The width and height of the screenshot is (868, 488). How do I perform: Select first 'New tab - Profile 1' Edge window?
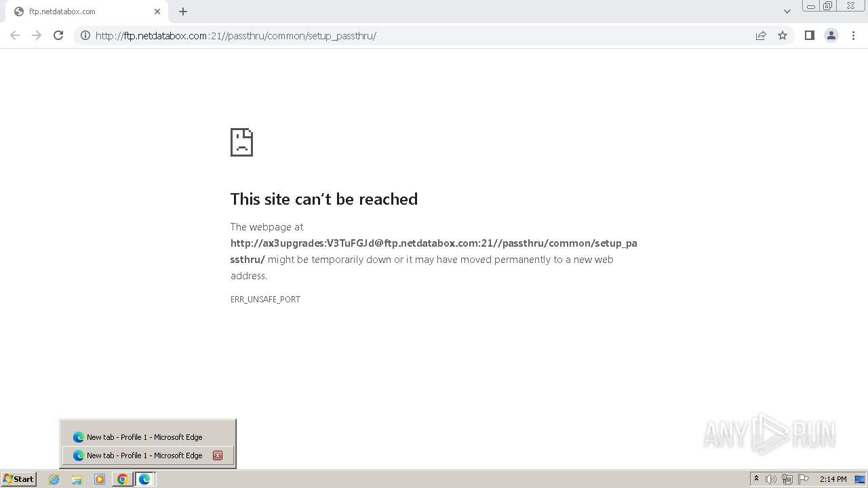[148, 437]
